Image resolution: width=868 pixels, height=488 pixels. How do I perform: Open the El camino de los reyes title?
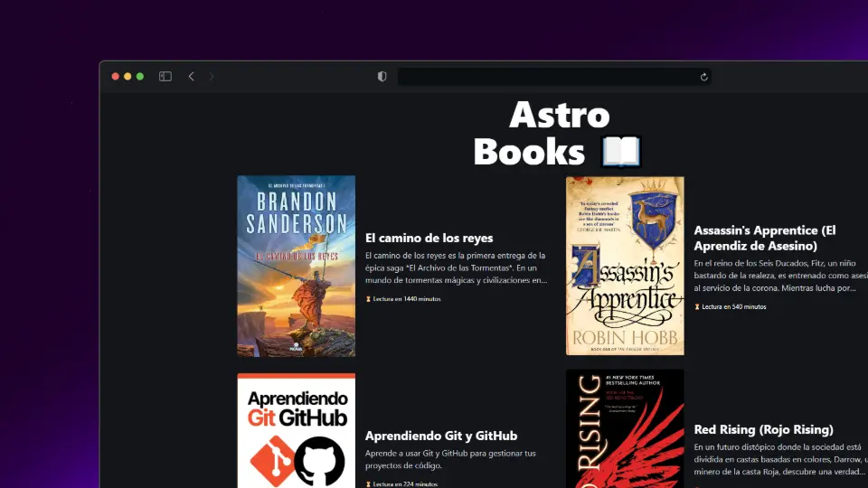pyautogui.click(x=429, y=238)
